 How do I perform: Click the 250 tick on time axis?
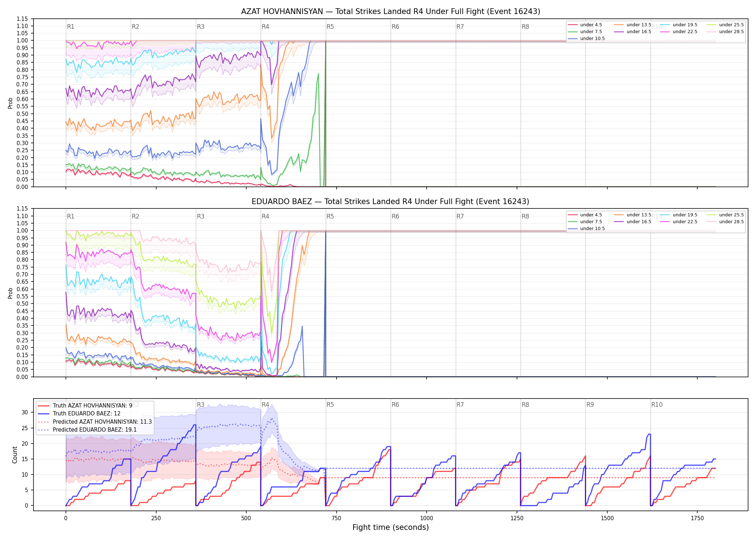pyautogui.click(x=156, y=518)
